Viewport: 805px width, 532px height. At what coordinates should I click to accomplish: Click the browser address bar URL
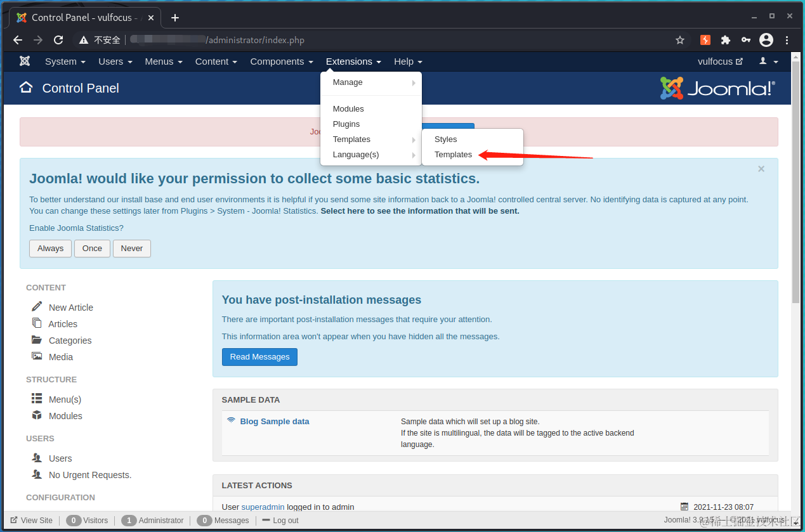(x=217, y=40)
